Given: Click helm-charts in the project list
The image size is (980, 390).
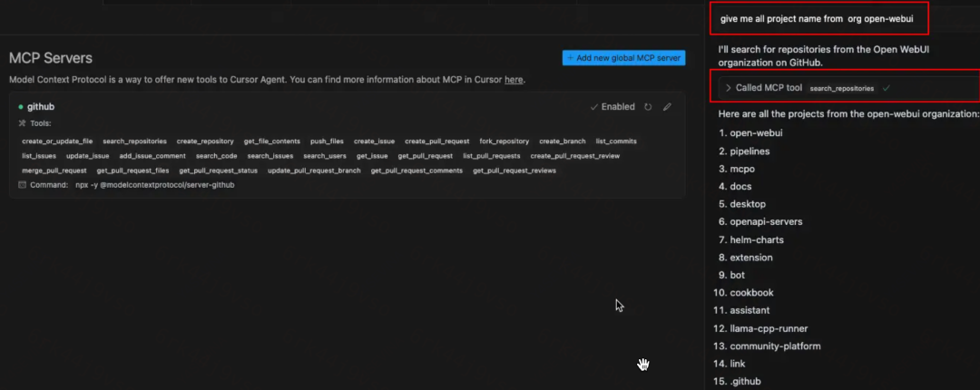Looking at the screenshot, I should (x=757, y=239).
